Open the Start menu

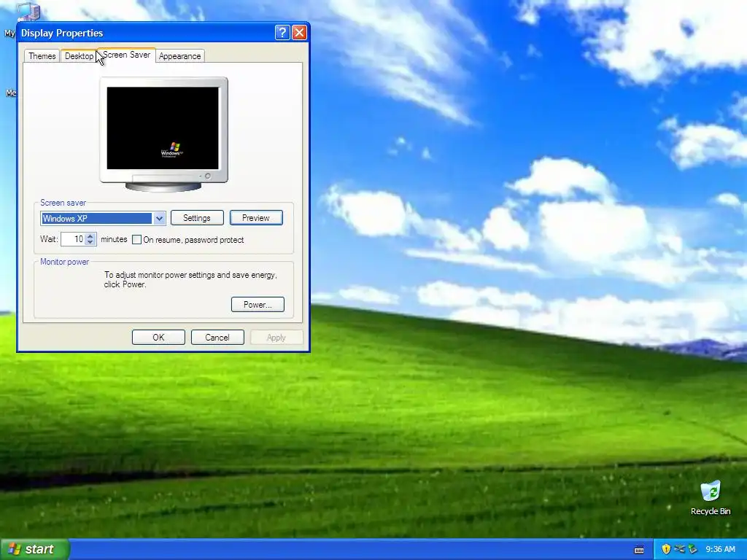click(34, 549)
